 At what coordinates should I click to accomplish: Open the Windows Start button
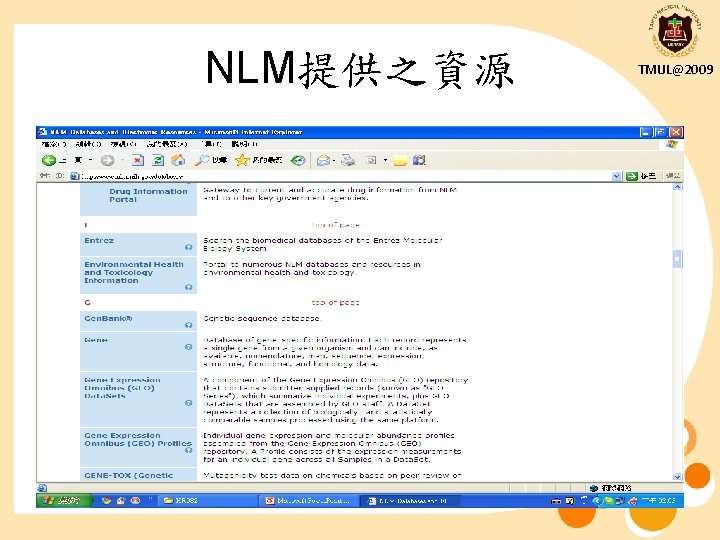pyautogui.click(x=64, y=501)
